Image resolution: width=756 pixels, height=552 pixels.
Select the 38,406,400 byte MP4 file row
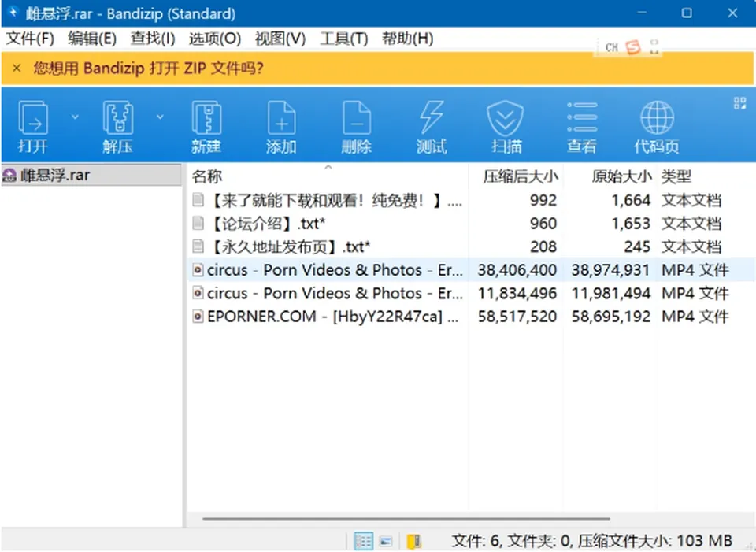click(471, 270)
